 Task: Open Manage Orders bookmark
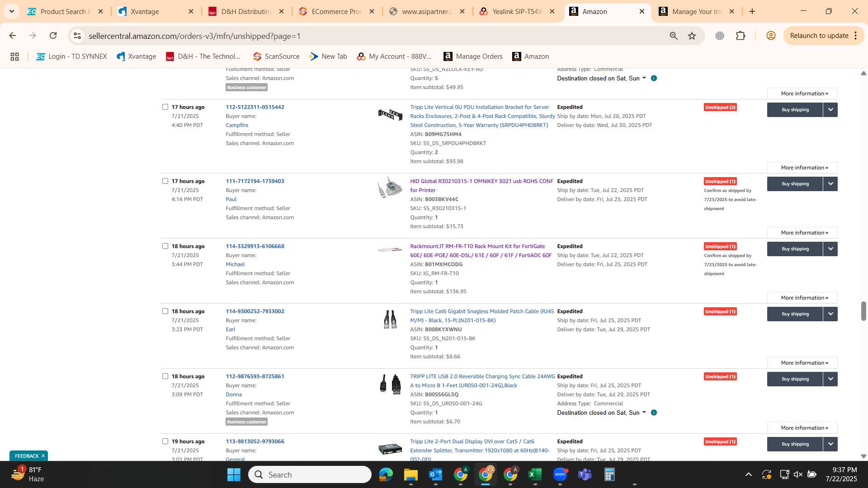[x=473, y=56]
